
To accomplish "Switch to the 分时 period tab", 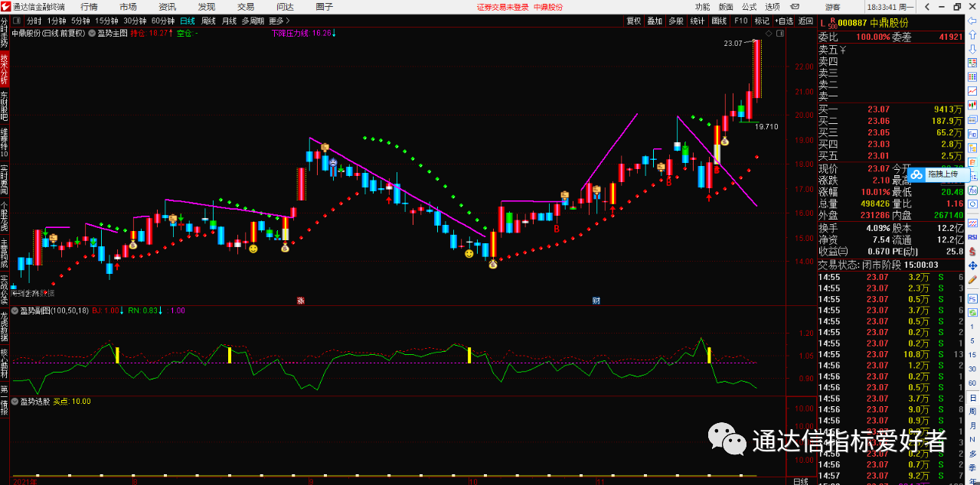I will tap(34, 21).
